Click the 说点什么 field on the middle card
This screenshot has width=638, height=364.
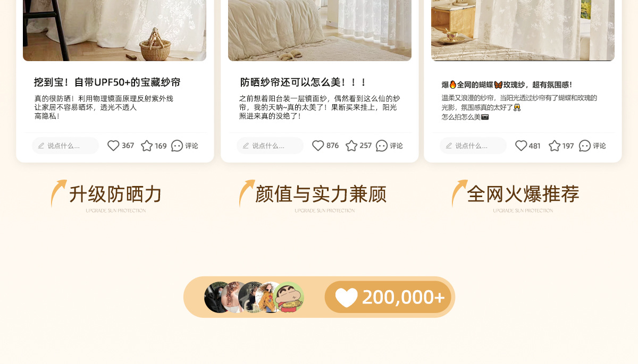[270, 146]
